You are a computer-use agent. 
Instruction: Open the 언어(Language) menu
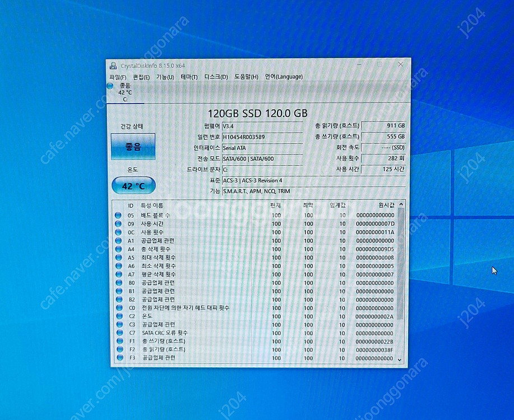click(x=284, y=77)
